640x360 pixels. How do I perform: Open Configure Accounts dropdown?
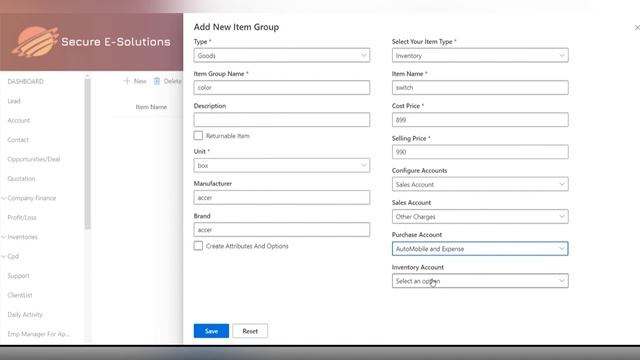[x=480, y=184]
